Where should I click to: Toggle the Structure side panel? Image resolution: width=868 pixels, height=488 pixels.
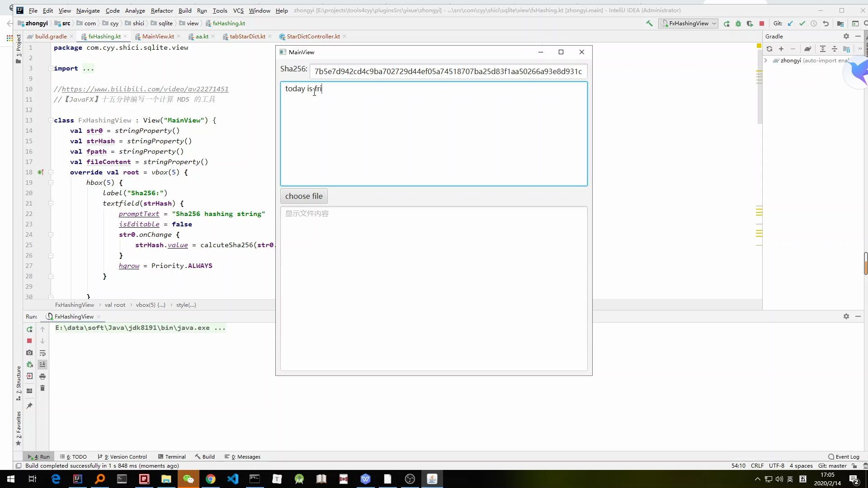19,383
